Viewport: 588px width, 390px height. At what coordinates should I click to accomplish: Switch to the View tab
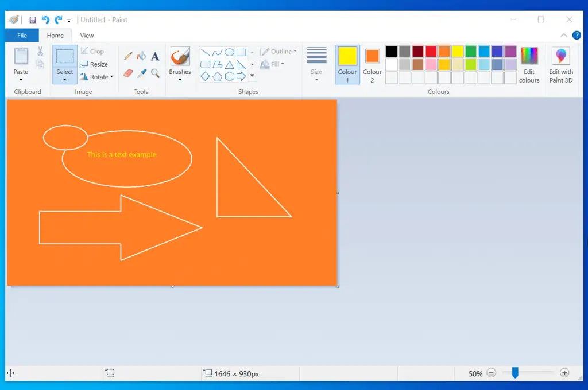coord(87,35)
